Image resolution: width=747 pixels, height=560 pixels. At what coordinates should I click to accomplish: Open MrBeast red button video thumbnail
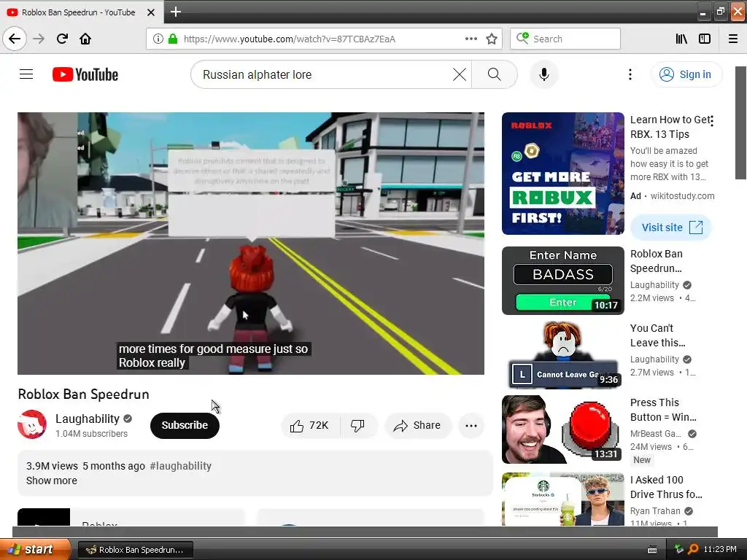[x=562, y=429]
